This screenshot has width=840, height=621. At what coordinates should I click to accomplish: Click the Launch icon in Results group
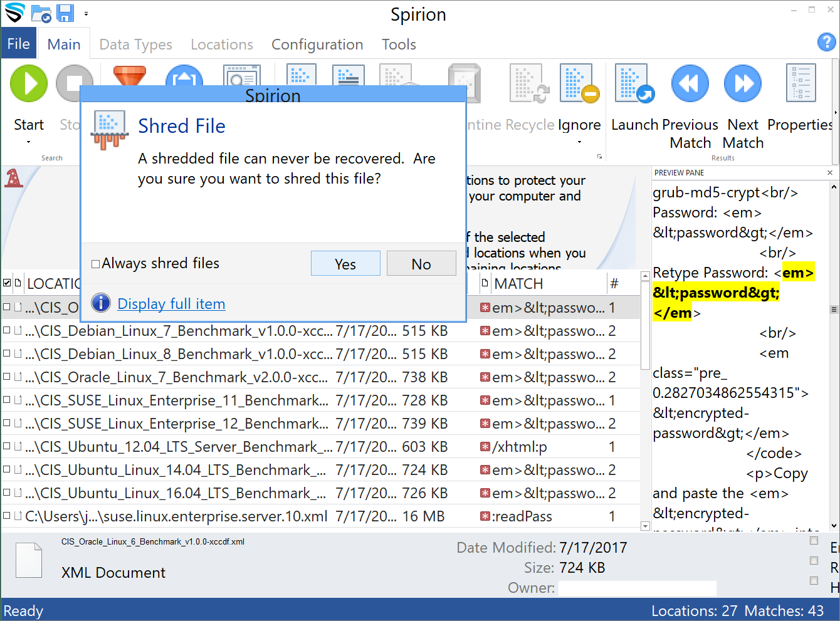[x=634, y=83]
